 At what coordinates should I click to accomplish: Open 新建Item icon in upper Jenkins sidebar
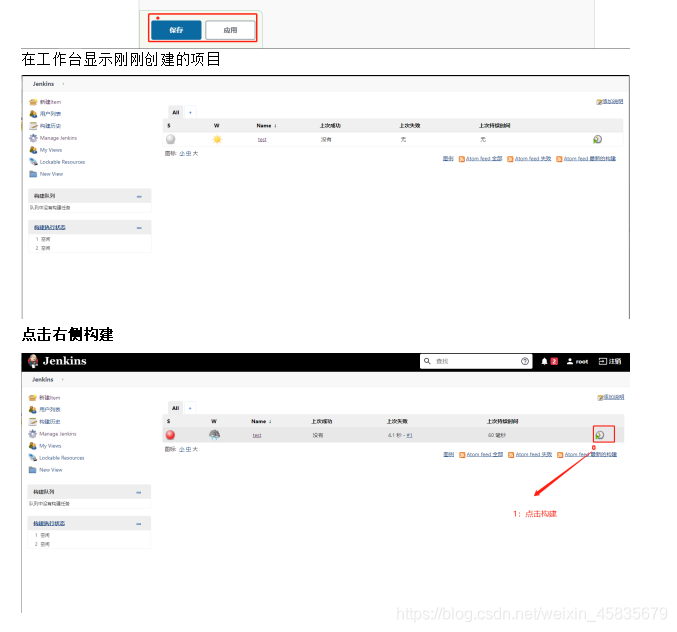[x=33, y=102]
